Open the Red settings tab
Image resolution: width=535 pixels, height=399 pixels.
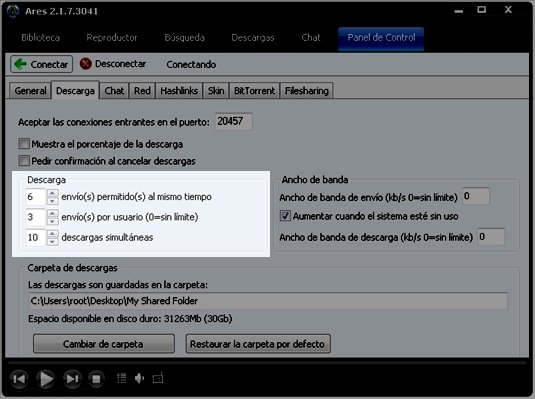coord(142,91)
